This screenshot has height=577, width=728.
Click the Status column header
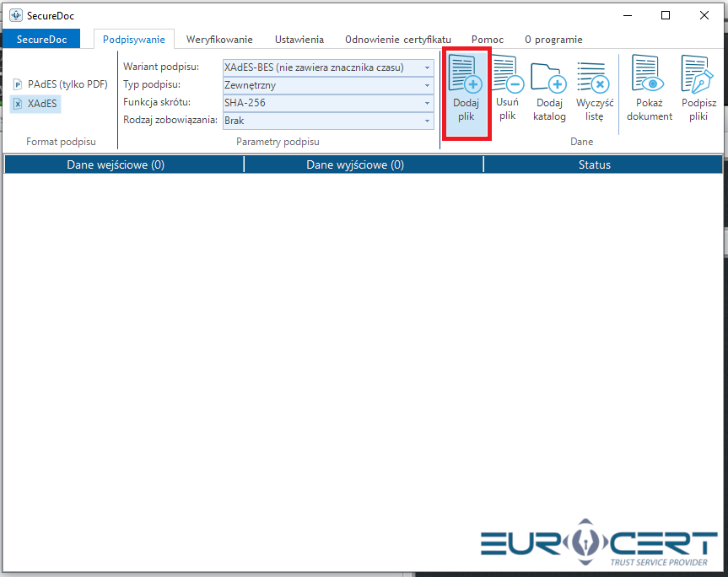click(594, 164)
